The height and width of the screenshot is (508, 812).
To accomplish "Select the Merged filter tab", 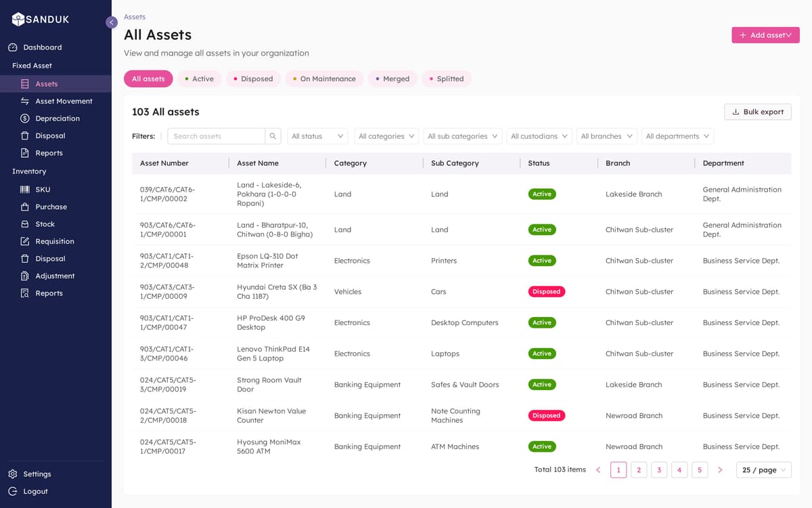I will click(392, 79).
